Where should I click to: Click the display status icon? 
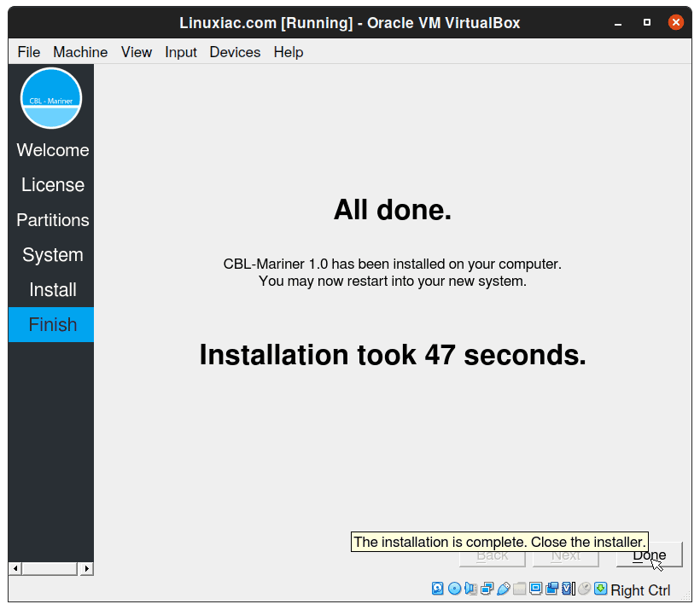click(535, 589)
